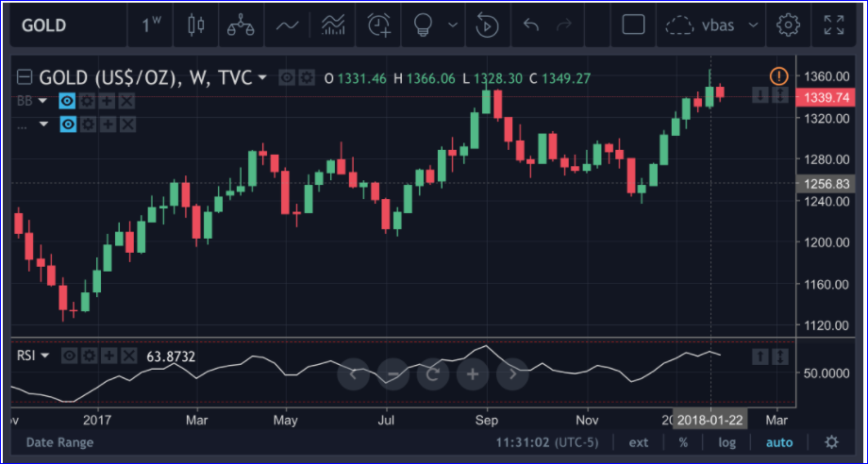Remove the RSI indicator
868x464 pixels.
click(129, 356)
